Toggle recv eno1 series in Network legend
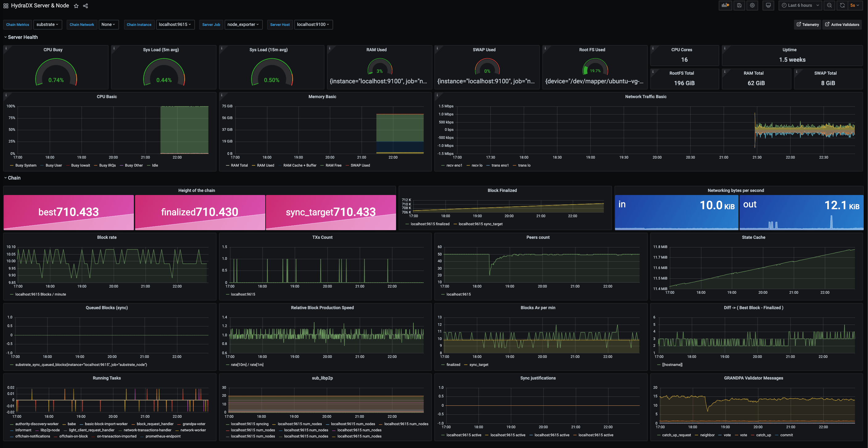This screenshot has width=868, height=448. point(454,165)
